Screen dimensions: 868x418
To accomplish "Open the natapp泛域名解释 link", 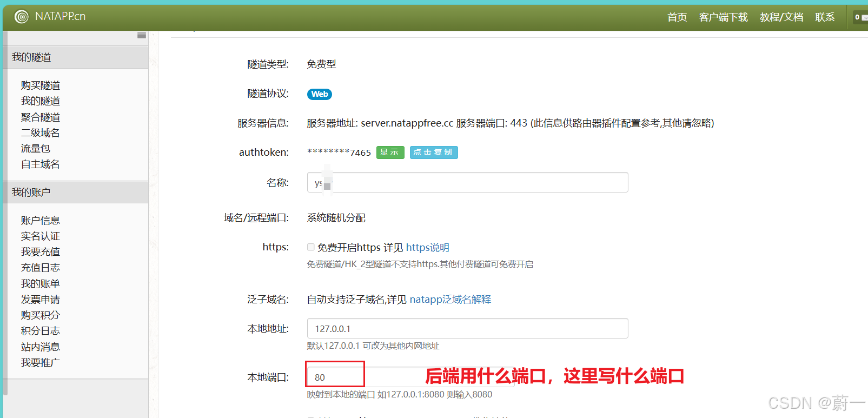I will tap(450, 300).
